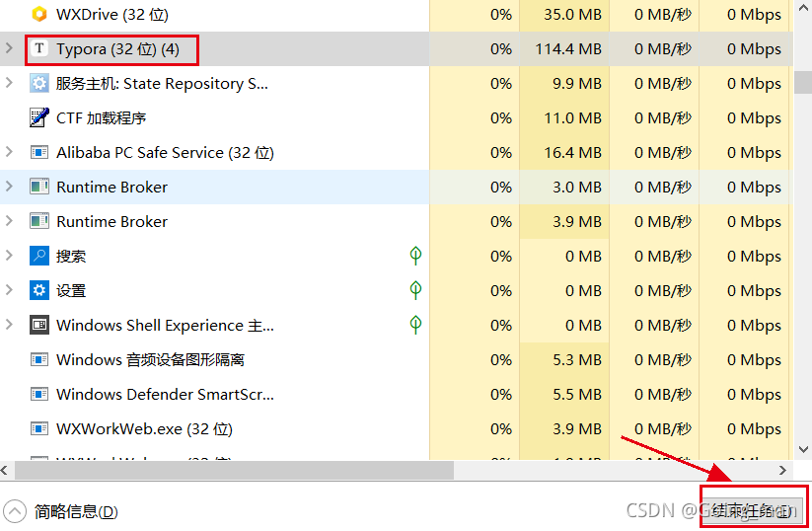812x531 pixels.
Task: Expand the Windows Shell Experience row
Action: click(9, 325)
